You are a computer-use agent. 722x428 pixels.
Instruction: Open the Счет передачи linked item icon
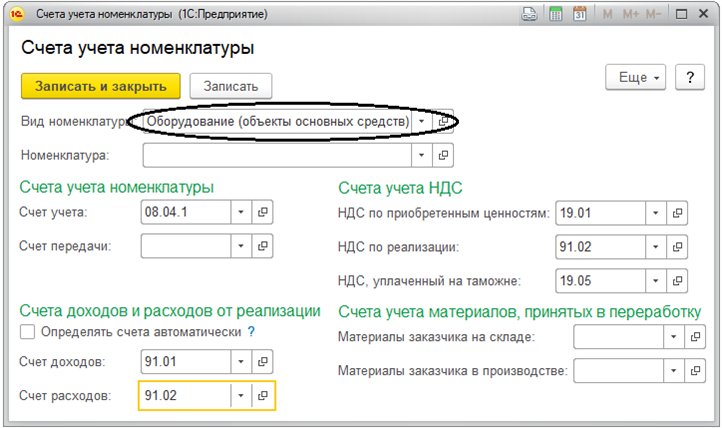262,246
